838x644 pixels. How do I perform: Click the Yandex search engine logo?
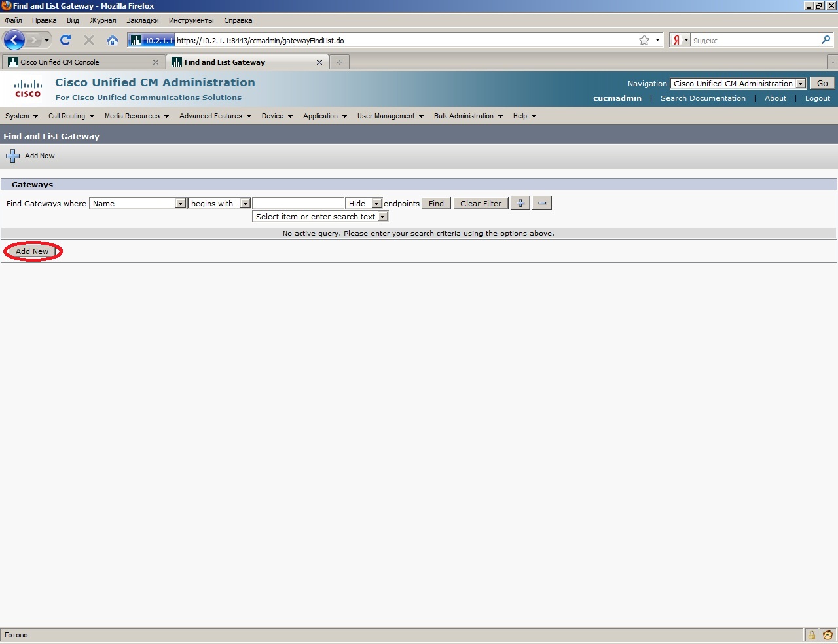pyautogui.click(x=677, y=40)
